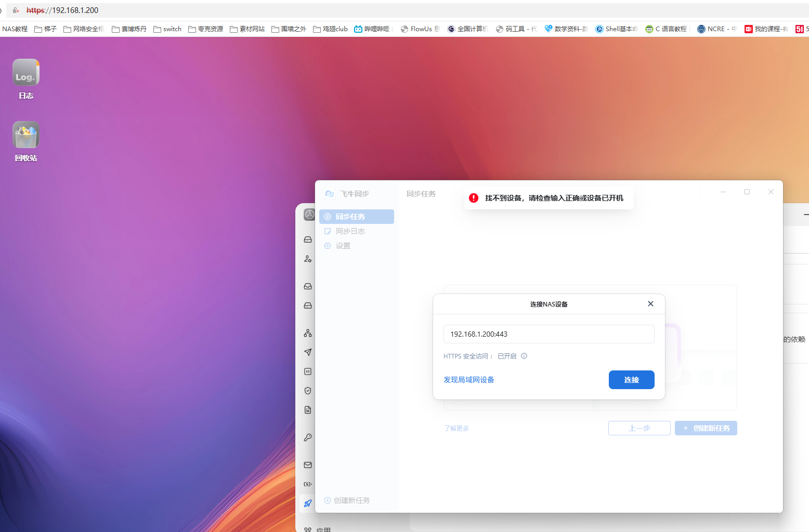This screenshot has height=532, width=809.
Task: Click the info icon beside 已开启
Action: click(x=524, y=356)
